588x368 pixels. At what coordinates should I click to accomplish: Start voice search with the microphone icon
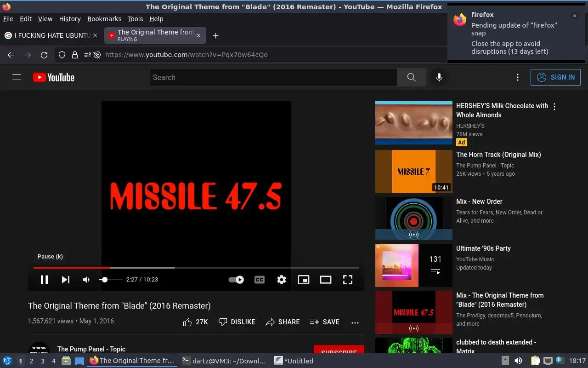[439, 77]
